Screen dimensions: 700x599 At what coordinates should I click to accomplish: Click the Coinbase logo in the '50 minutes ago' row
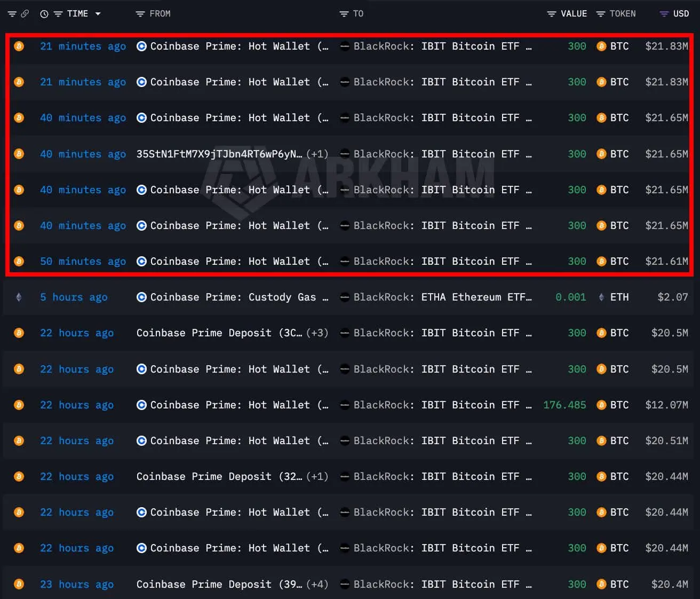[141, 262]
